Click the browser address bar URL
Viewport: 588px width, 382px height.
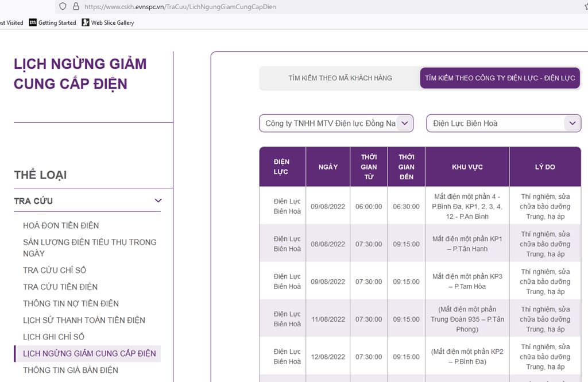coord(180,7)
